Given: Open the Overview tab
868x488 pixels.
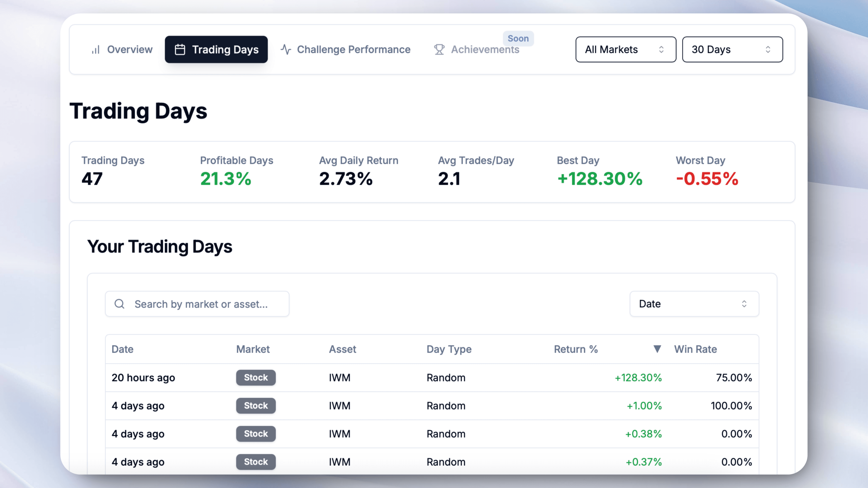Looking at the screenshot, I should click(x=122, y=49).
